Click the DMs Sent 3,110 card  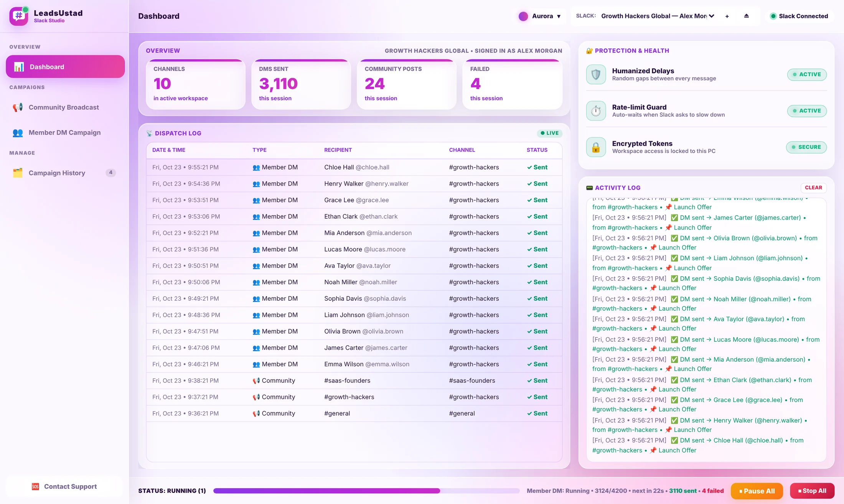[301, 84]
